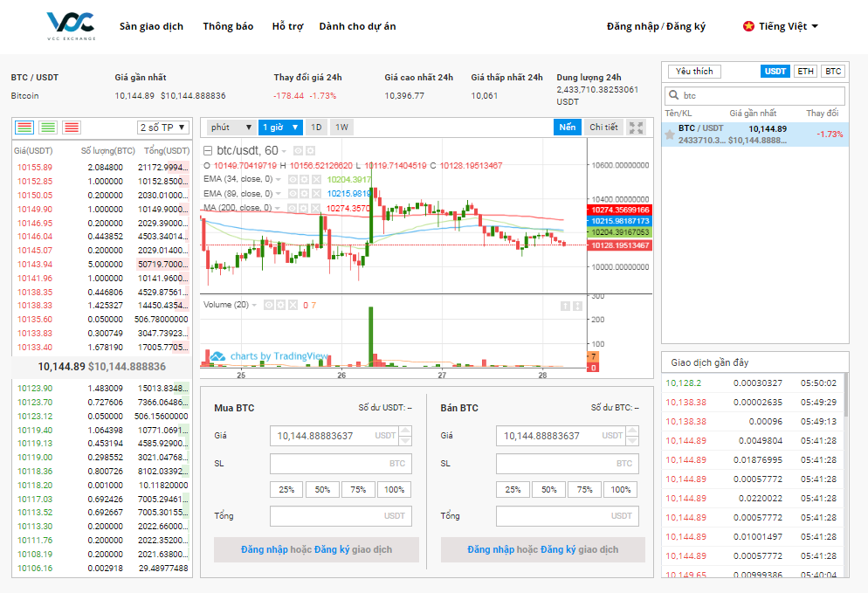Switch market filter to USDT
Image resolution: width=868 pixels, height=593 pixels.
click(775, 72)
